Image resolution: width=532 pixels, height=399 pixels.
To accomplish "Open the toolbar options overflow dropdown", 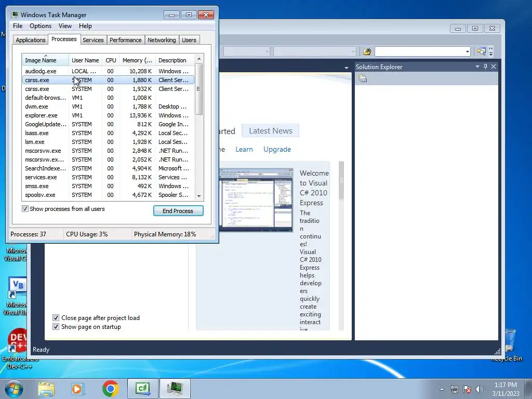I will (x=491, y=51).
